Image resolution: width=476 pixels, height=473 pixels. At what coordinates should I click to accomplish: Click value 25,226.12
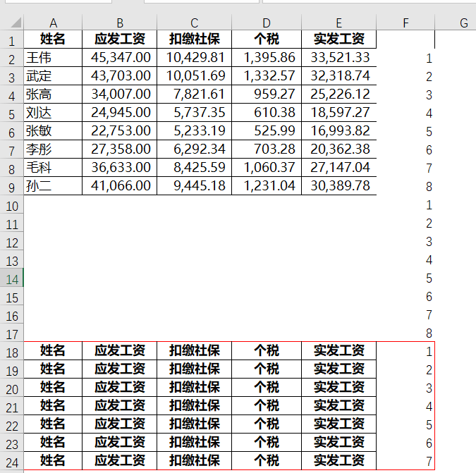click(x=338, y=94)
